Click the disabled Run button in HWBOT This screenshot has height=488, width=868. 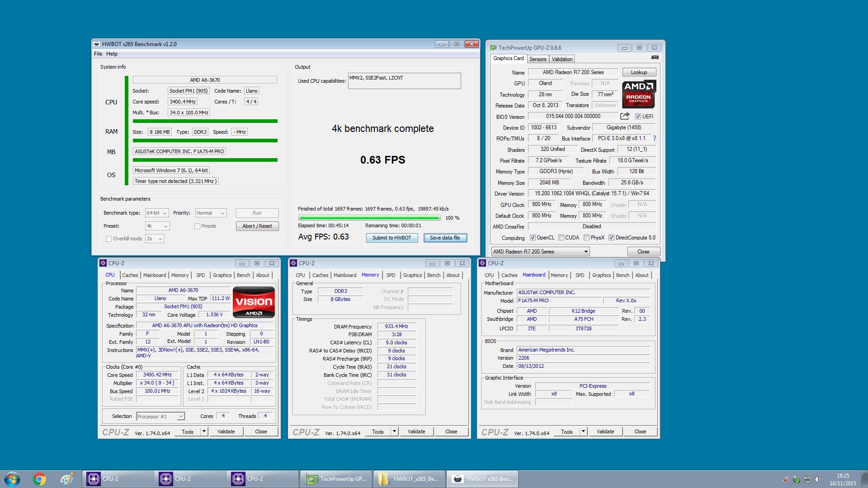(x=257, y=213)
